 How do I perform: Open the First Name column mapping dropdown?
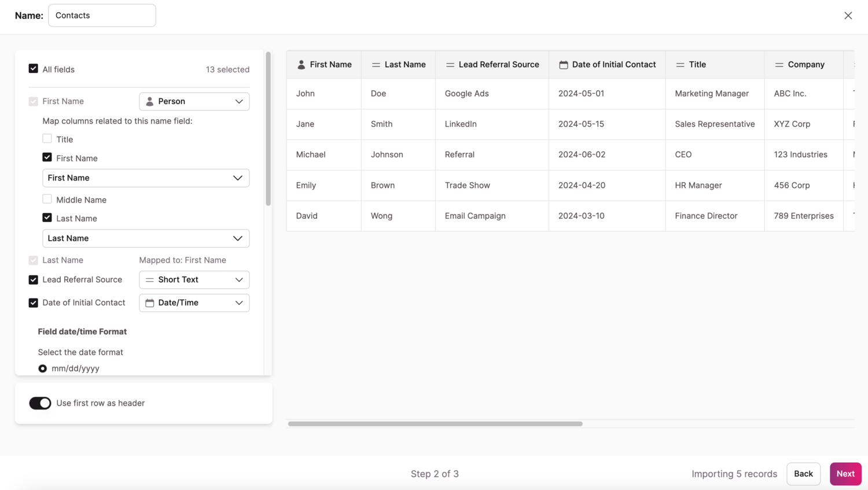pyautogui.click(x=145, y=178)
